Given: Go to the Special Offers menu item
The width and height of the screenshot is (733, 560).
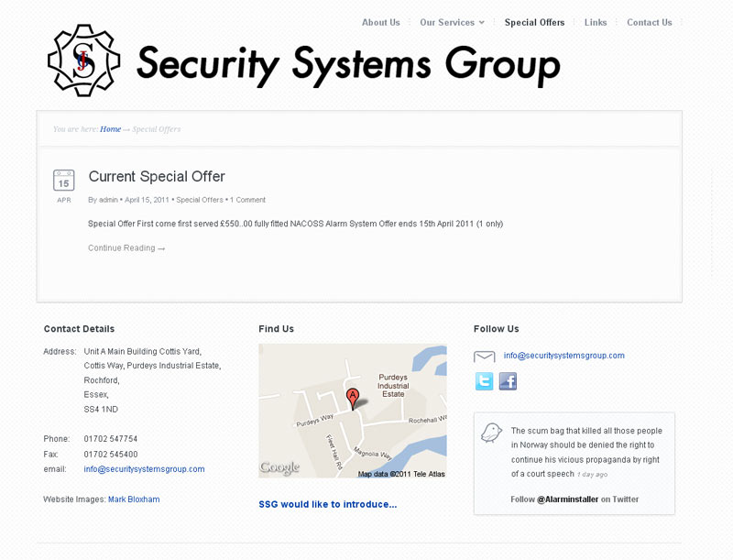Looking at the screenshot, I should (534, 22).
